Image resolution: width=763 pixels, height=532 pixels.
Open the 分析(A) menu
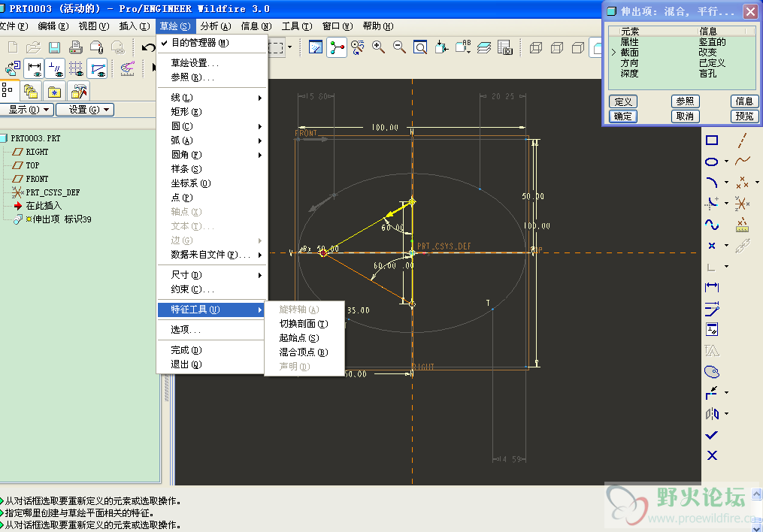(216, 26)
